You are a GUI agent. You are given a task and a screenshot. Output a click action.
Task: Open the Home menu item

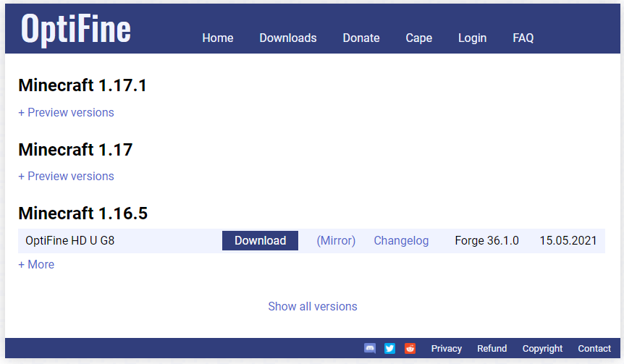coord(218,38)
